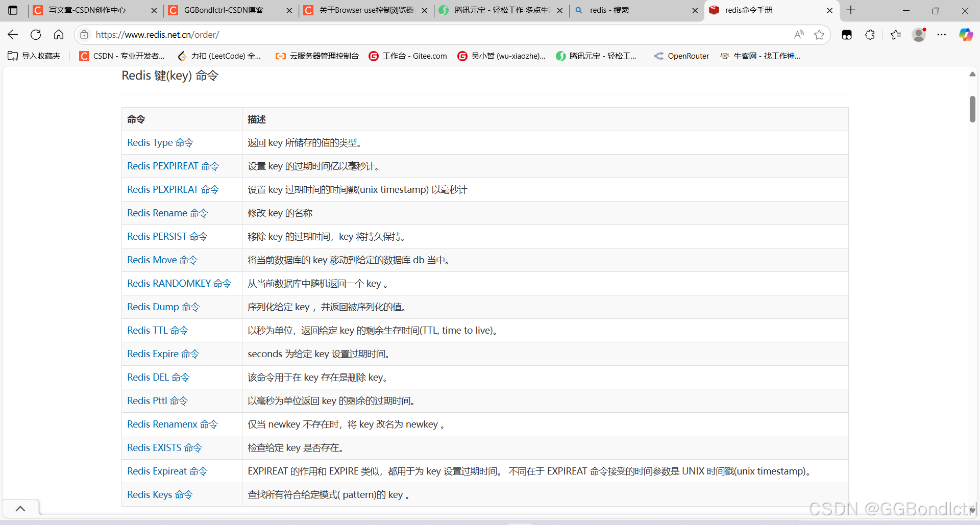Viewport: 980px width, 525px height.
Task: Open the Redis Move 命令 link
Action: point(162,260)
